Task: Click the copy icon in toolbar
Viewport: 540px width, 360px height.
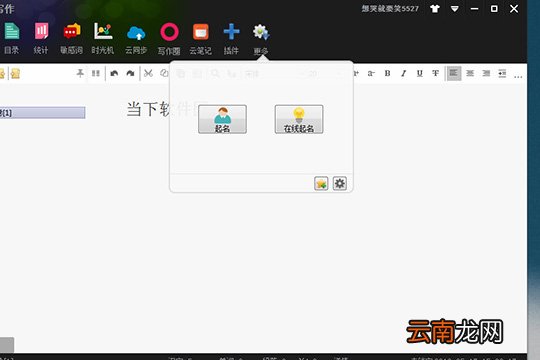Action: click(164, 73)
